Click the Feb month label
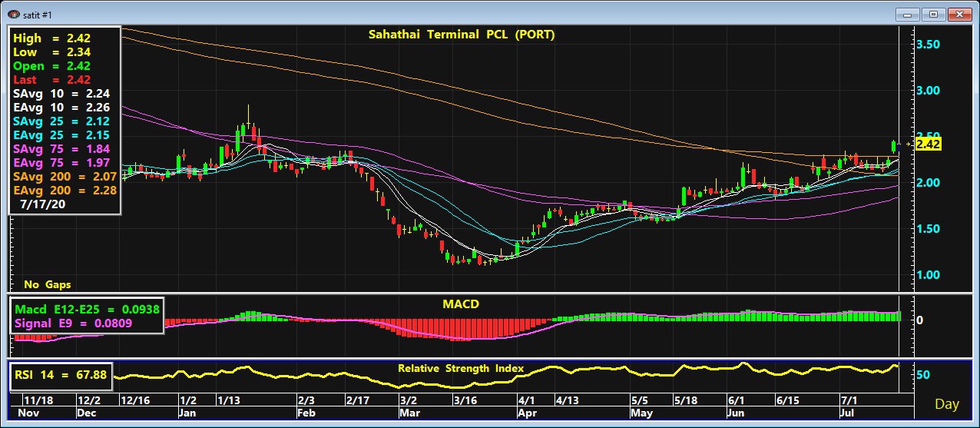 (x=306, y=413)
